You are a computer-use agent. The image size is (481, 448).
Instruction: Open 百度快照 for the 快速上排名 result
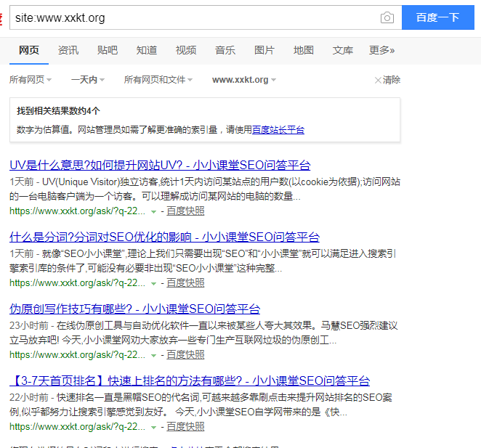185,426
